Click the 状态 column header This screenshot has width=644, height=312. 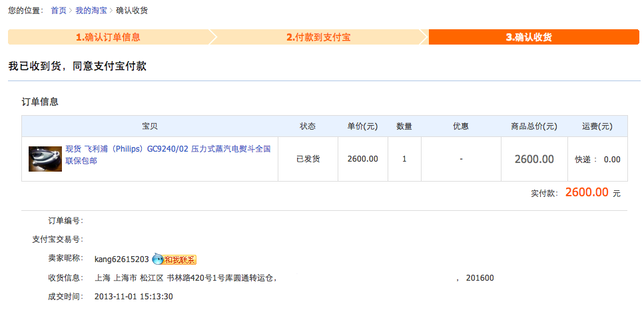(x=308, y=126)
